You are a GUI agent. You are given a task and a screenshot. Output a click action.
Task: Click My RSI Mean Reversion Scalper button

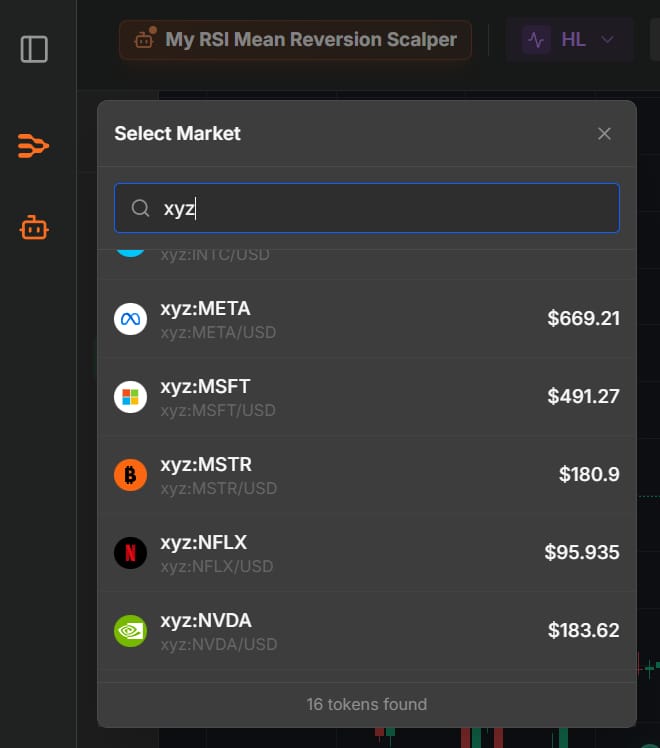(x=296, y=40)
